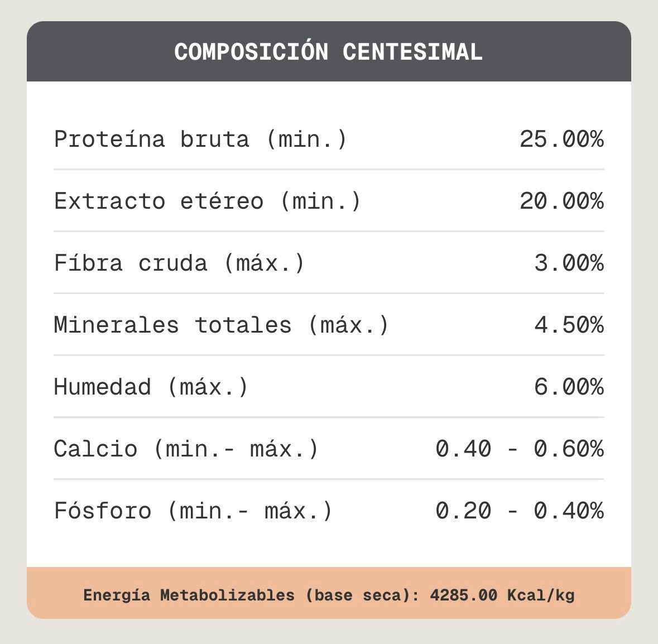Viewport: 658px width, 644px height.
Task: Select the Proteína bruta (min.) label
Action: point(200,139)
